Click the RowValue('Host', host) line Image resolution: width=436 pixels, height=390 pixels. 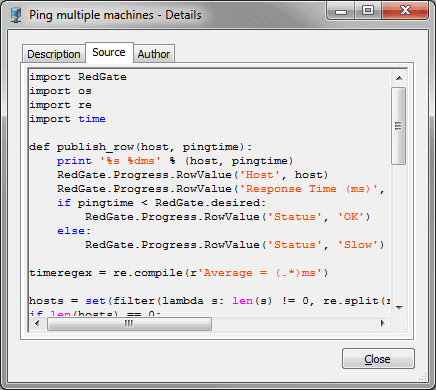coord(193,175)
